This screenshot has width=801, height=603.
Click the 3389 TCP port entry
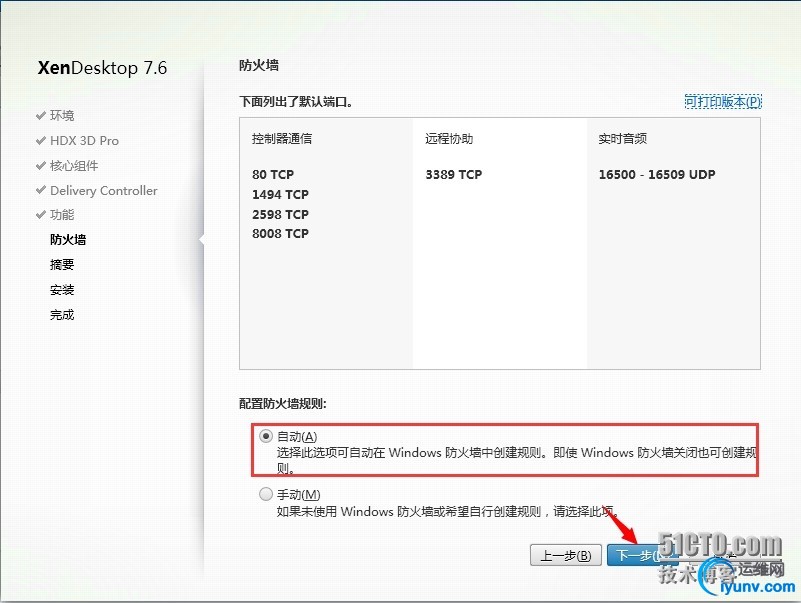[x=454, y=175]
